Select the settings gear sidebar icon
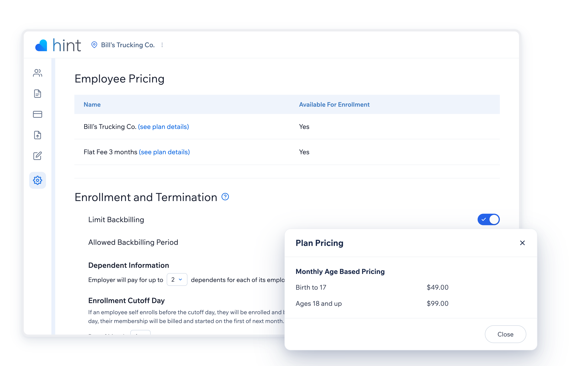 37,180
